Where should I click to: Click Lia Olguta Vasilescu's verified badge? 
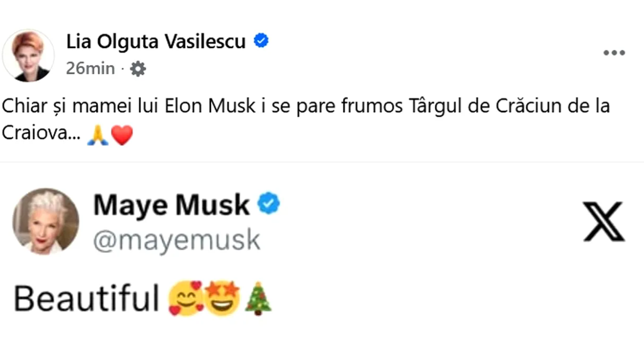pos(261,40)
